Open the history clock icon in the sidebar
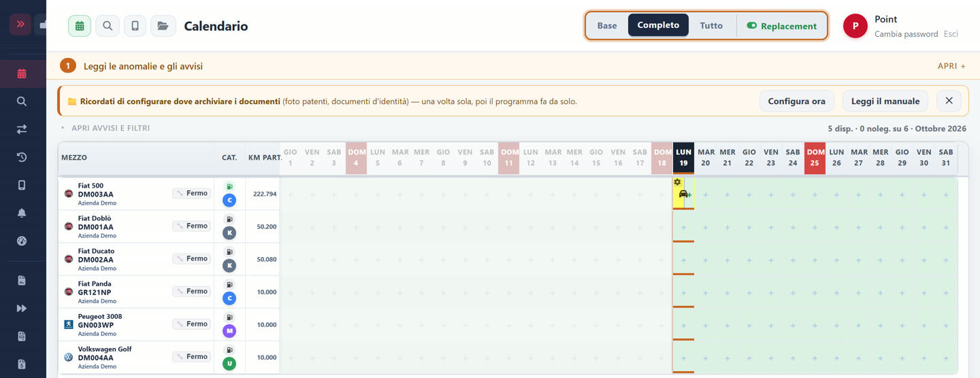Image resolution: width=980 pixels, height=378 pixels. [22, 157]
